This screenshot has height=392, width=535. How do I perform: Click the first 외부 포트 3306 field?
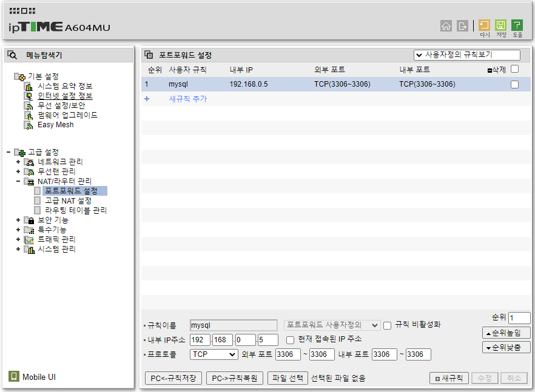(288, 354)
